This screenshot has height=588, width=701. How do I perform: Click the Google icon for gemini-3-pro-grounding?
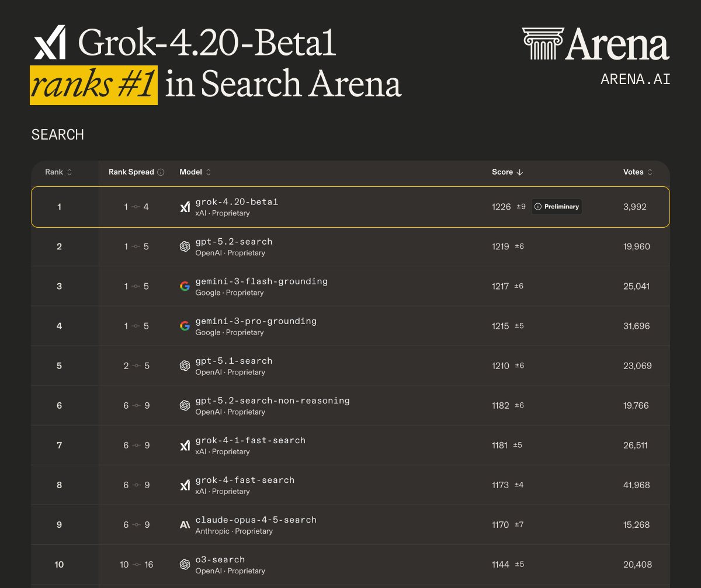click(185, 326)
